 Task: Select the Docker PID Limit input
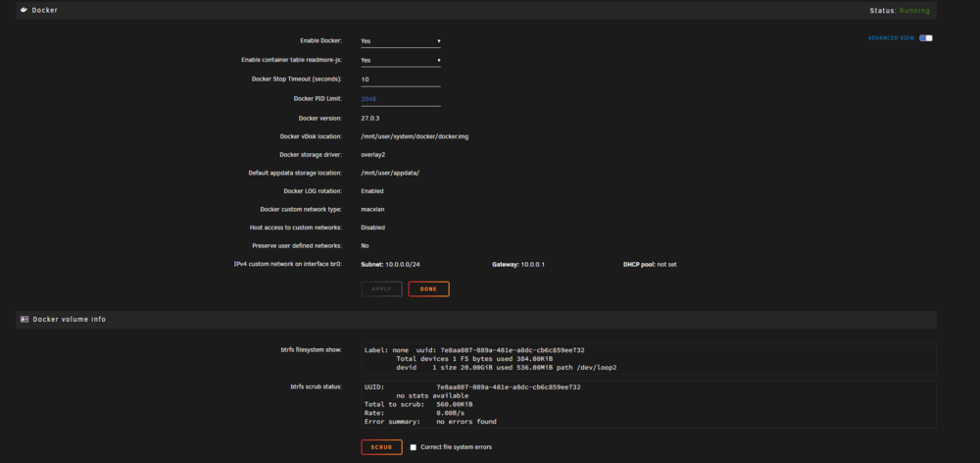tap(401, 99)
